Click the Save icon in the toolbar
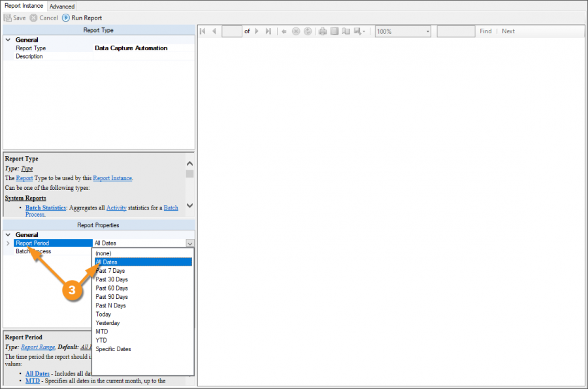Viewport: 588px width, 389px height. [x=7, y=18]
